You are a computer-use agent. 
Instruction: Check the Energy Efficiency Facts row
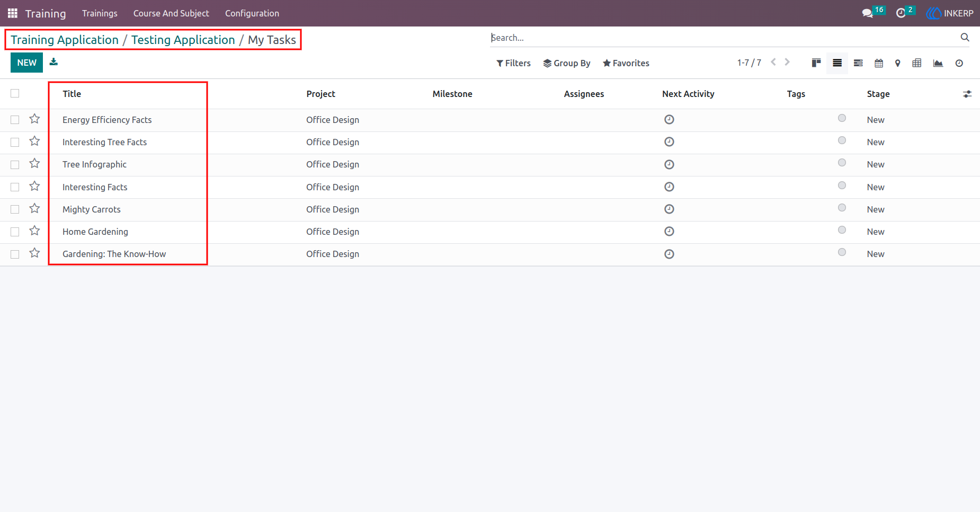(15, 120)
